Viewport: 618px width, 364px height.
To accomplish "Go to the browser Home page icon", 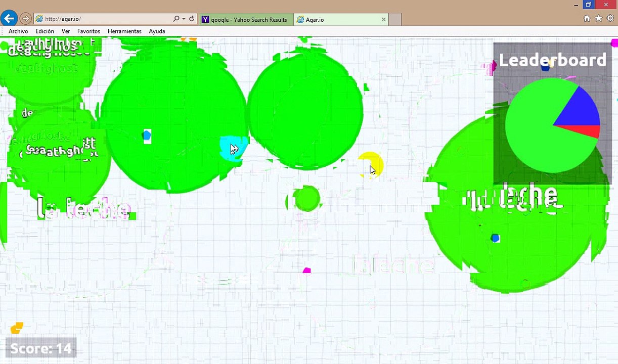I will (587, 19).
